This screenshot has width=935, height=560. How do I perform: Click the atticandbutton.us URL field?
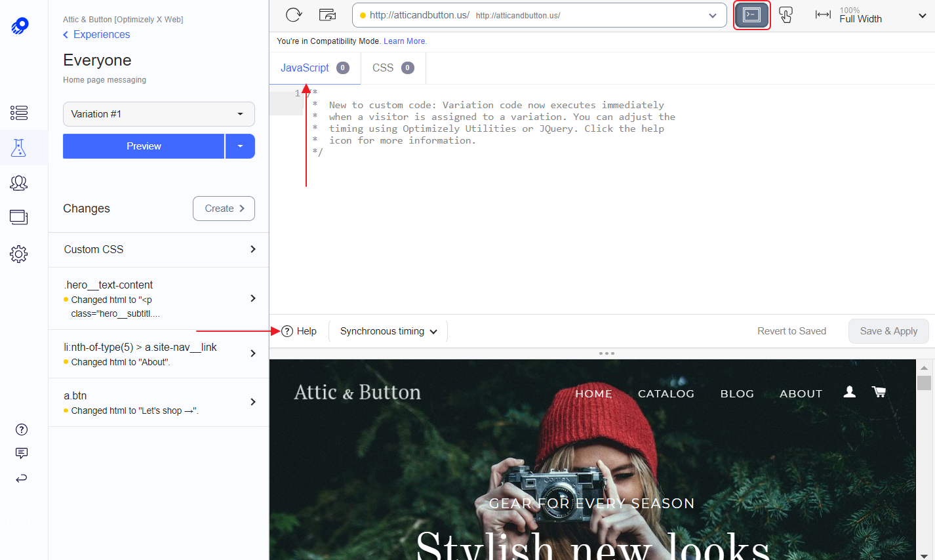point(539,15)
